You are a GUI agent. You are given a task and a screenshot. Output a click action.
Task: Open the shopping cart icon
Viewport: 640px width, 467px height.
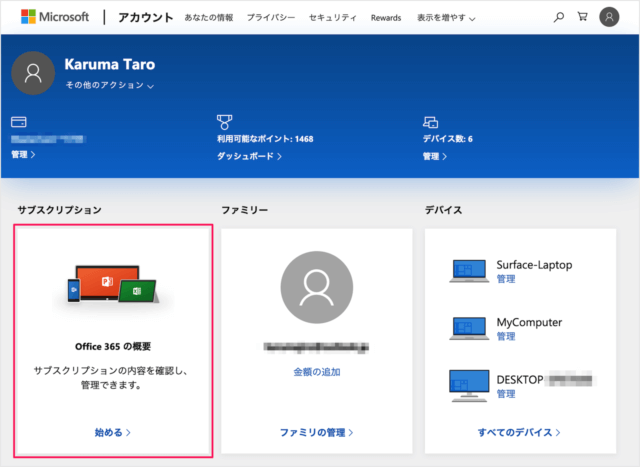click(582, 18)
